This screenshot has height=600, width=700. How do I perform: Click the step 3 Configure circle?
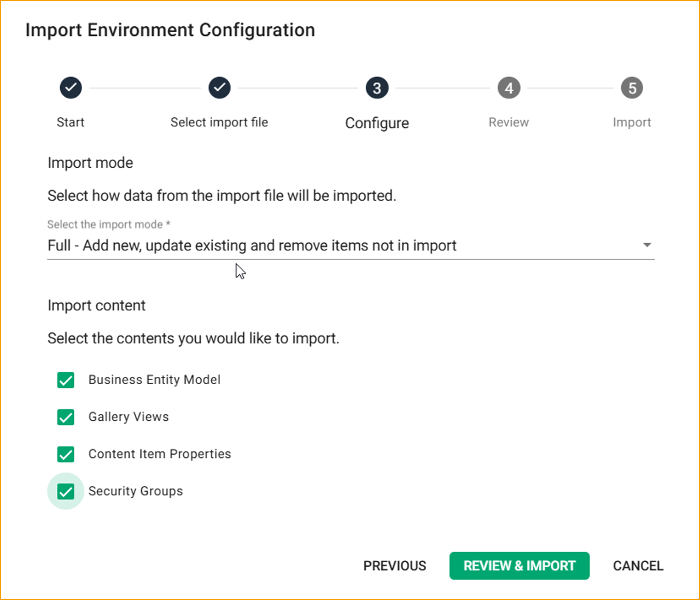click(377, 88)
